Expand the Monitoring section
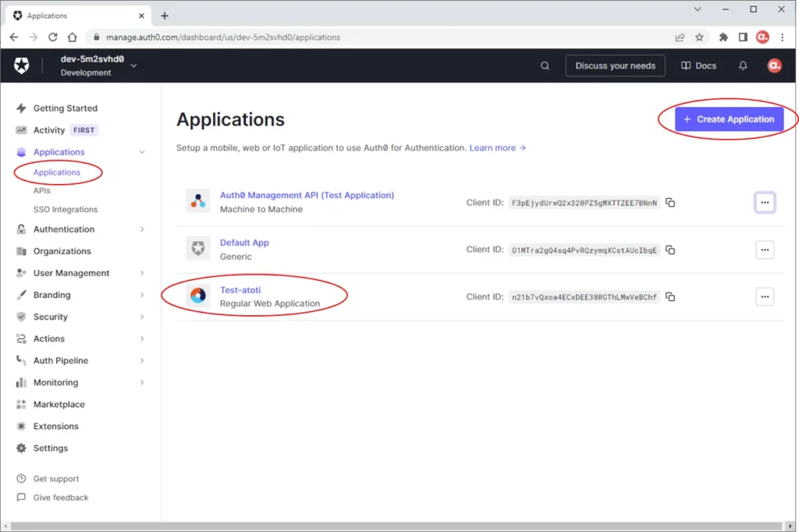Image resolution: width=799 pixels, height=532 pixels. coord(142,383)
